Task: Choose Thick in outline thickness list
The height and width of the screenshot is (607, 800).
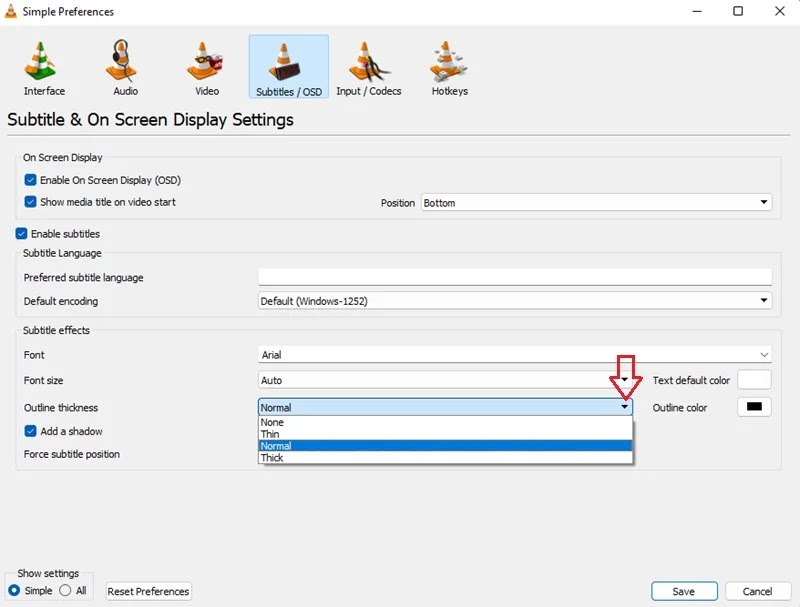Action: pos(445,458)
